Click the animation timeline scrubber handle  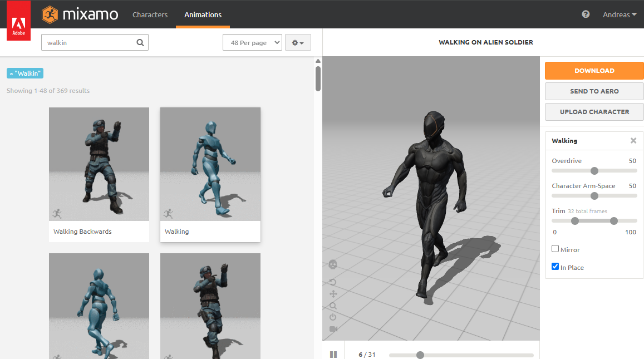click(x=420, y=355)
